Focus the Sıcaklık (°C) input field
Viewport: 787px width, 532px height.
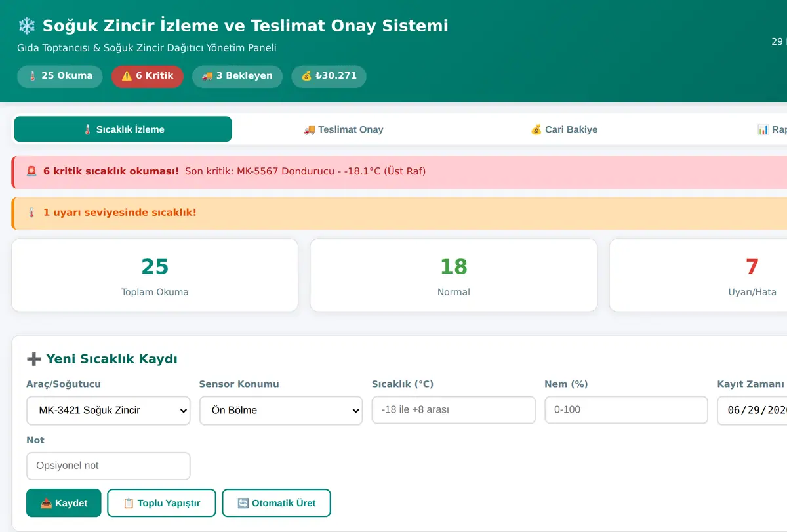454,410
